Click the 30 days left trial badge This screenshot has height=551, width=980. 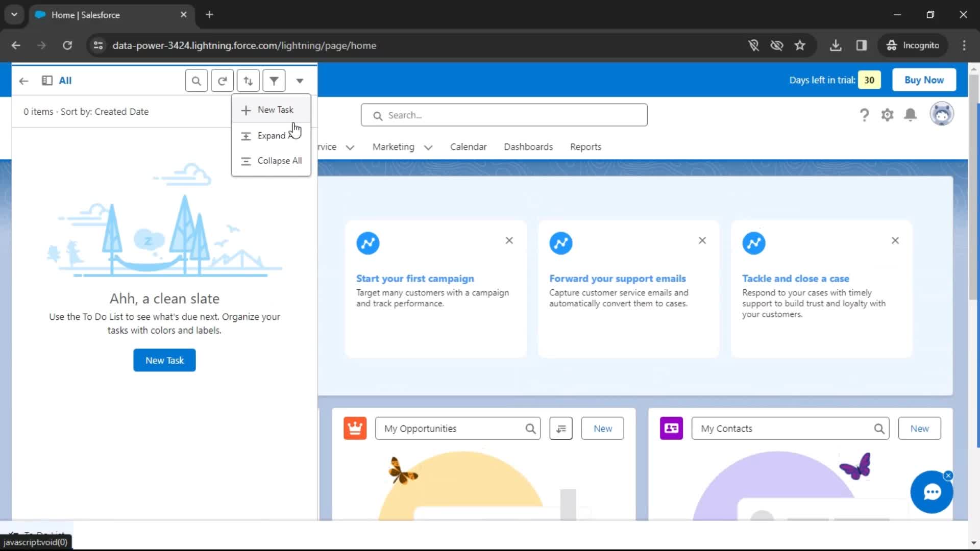(x=869, y=80)
